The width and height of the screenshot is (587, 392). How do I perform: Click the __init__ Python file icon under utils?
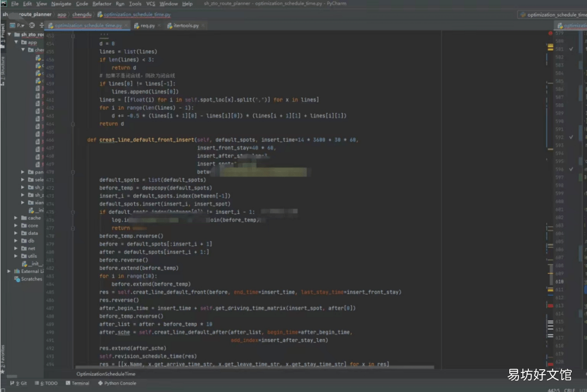click(x=24, y=264)
